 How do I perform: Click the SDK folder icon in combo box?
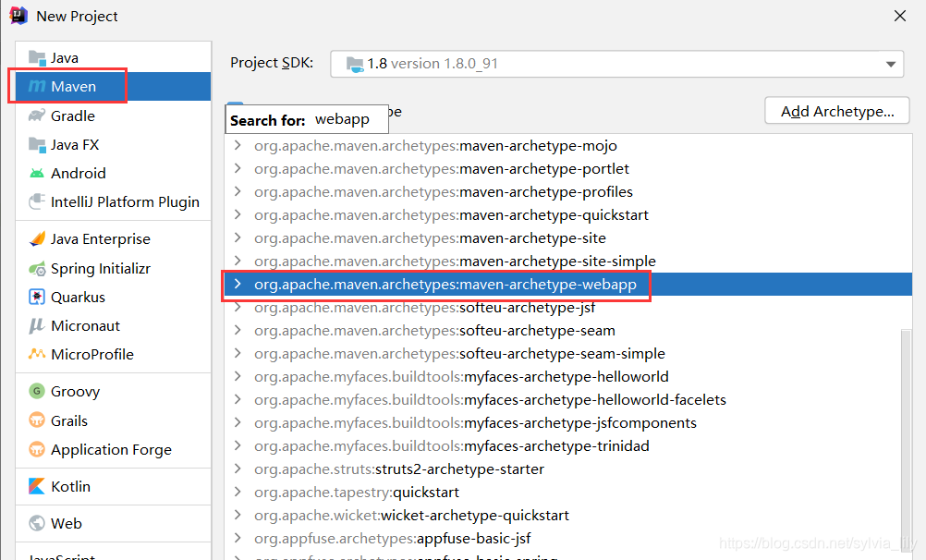point(355,64)
